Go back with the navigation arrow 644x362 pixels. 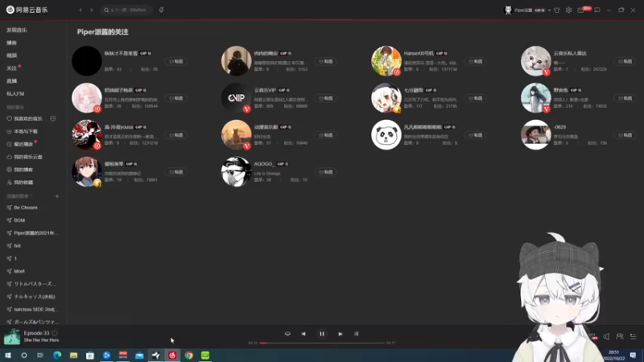(80, 10)
